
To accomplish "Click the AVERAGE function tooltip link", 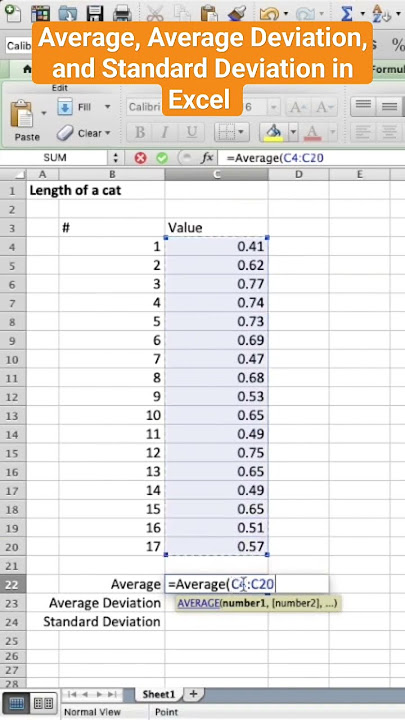I will [x=199, y=603].
